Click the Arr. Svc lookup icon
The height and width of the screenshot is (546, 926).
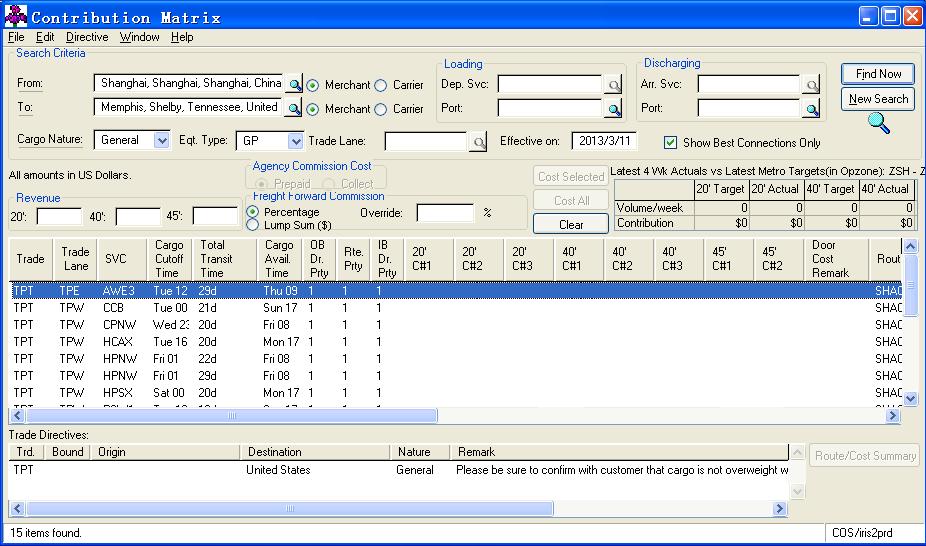pyautogui.click(x=812, y=85)
